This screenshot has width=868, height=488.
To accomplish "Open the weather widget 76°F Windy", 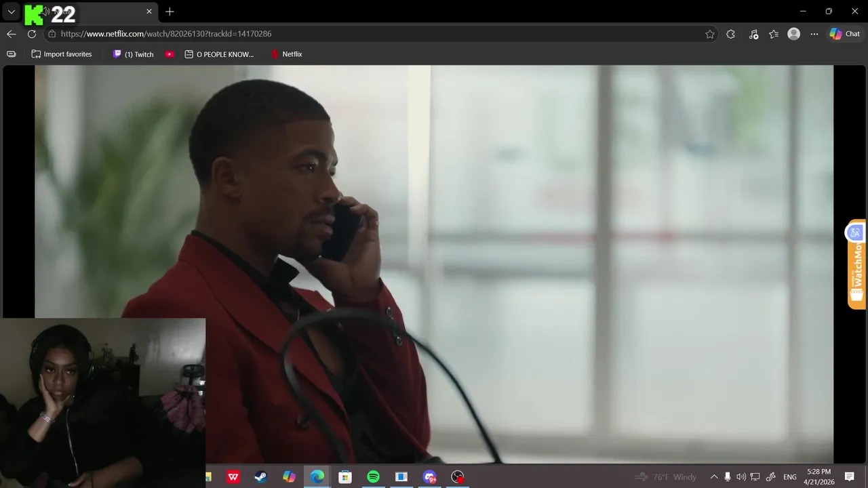I will point(666,477).
